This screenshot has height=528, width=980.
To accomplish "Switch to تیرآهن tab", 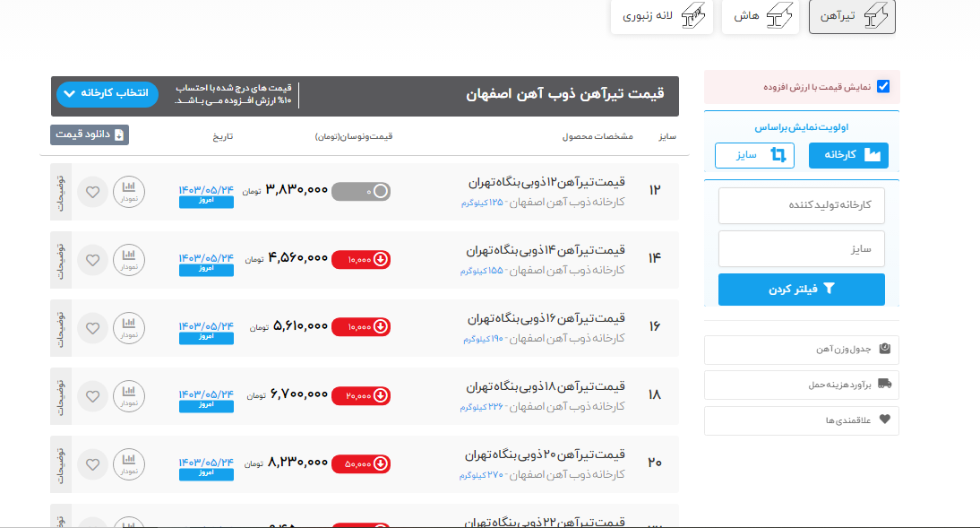I will pos(852,17).
